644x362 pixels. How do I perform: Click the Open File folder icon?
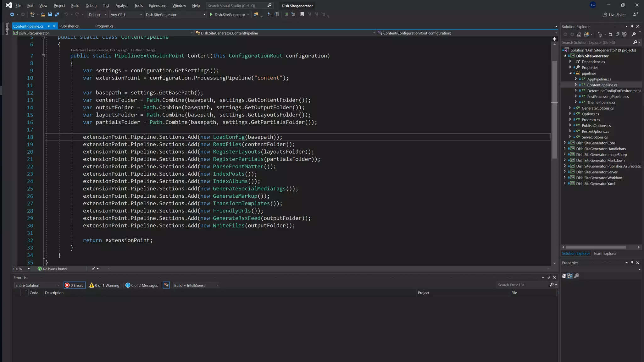(43, 14)
